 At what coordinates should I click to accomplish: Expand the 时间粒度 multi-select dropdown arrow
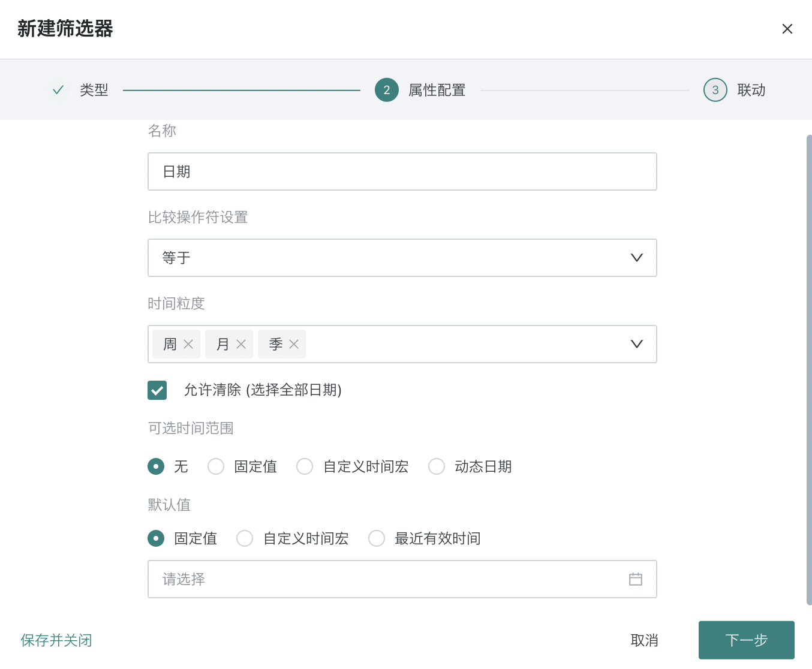point(637,344)
